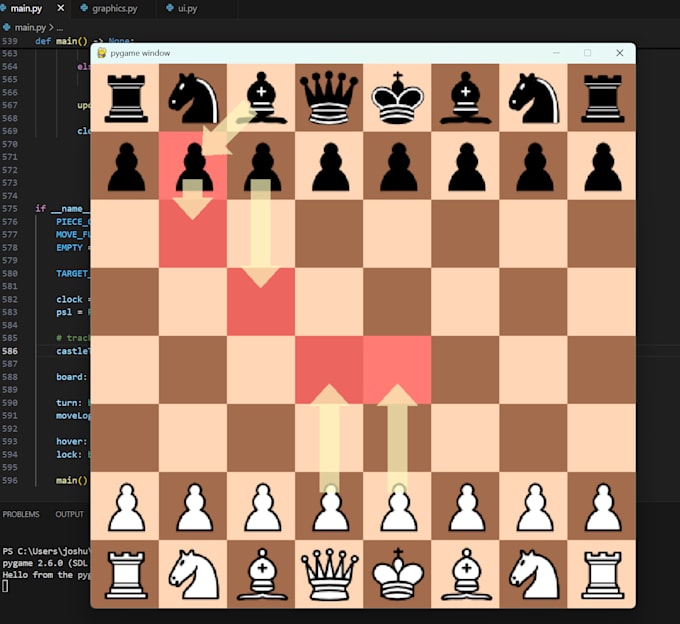
Task: Select the white queen
Action: pyautogui.click(x=330, y=575)
